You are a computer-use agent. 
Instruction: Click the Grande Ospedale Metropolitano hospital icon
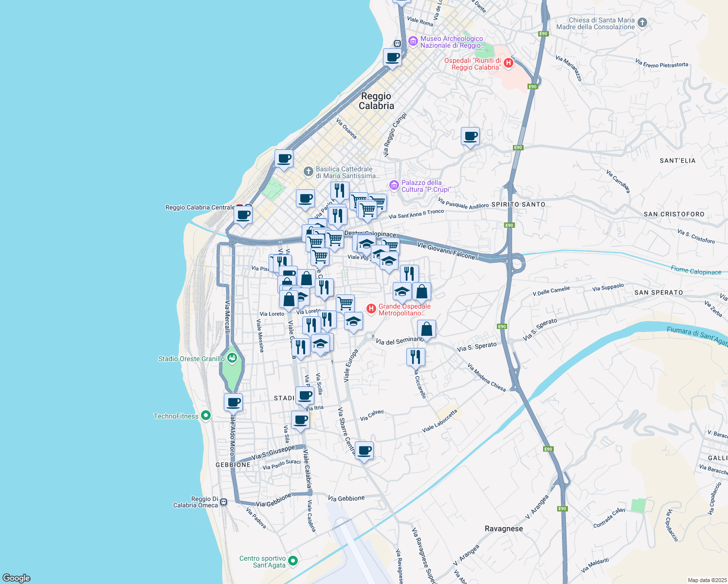pyautogui.click(x=371, y=309)
